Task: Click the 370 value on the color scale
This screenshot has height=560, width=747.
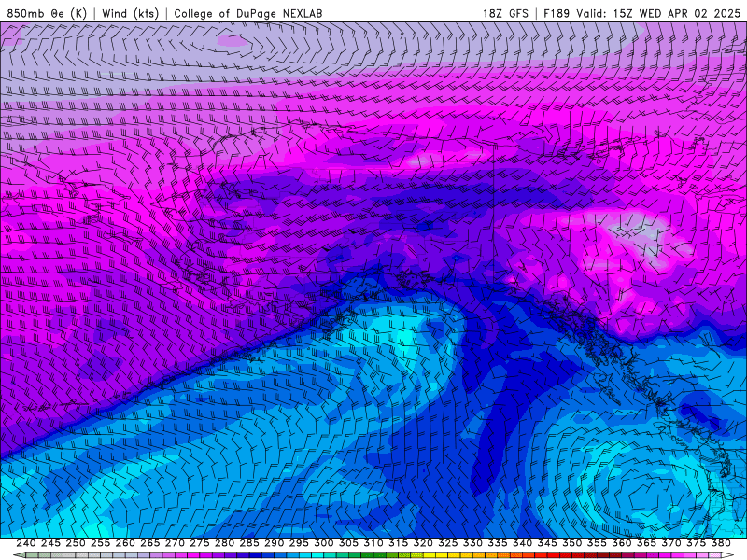Action: [x=670, y=543]
